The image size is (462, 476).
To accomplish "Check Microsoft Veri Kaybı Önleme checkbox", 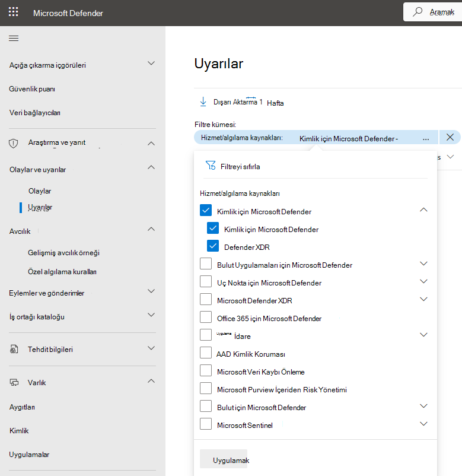I will click(206, 370).
